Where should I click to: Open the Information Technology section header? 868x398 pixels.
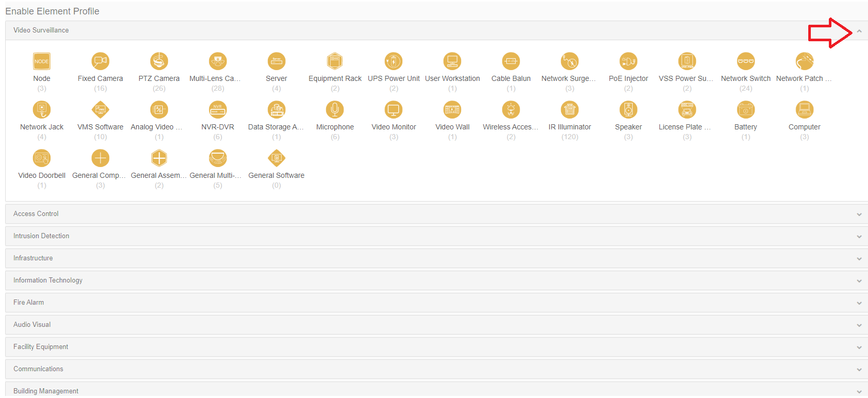pyautogui.click(x=48, y=280)
